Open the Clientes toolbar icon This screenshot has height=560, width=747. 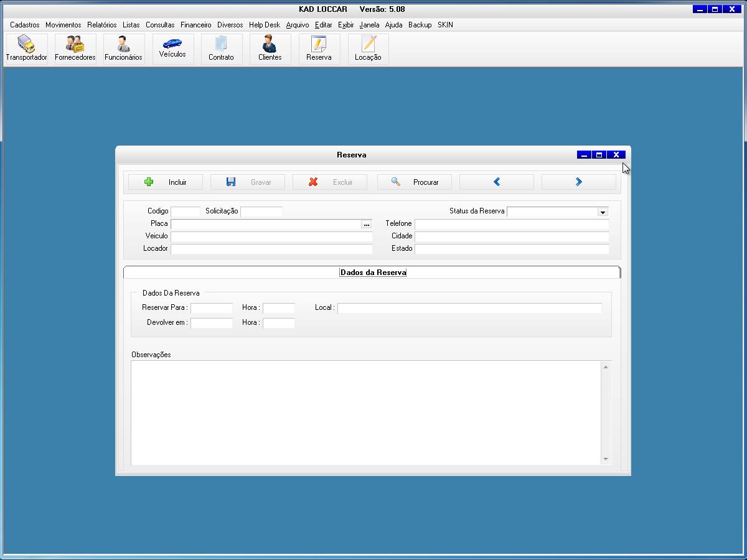pyautogui.click(x=270, y=49)
